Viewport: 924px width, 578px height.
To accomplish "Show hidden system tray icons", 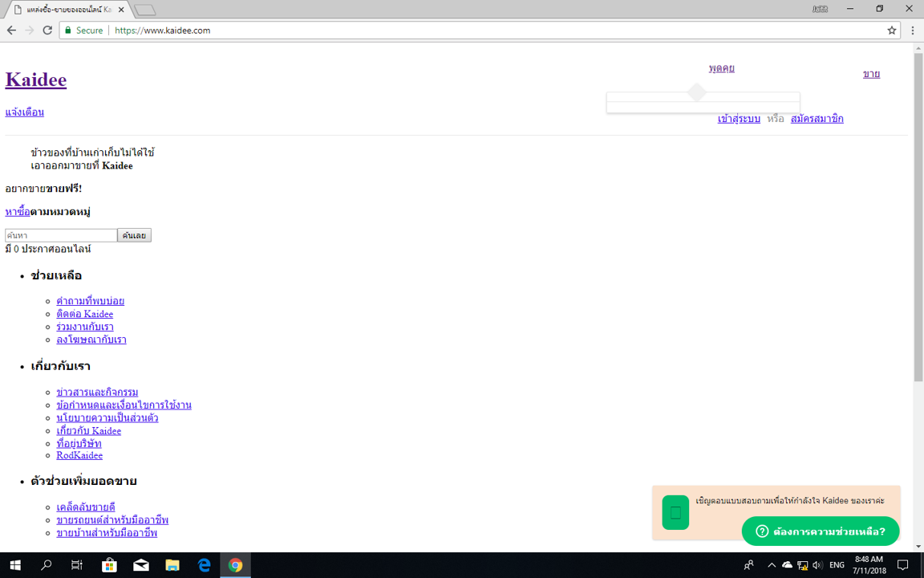I will click(772, 565).
